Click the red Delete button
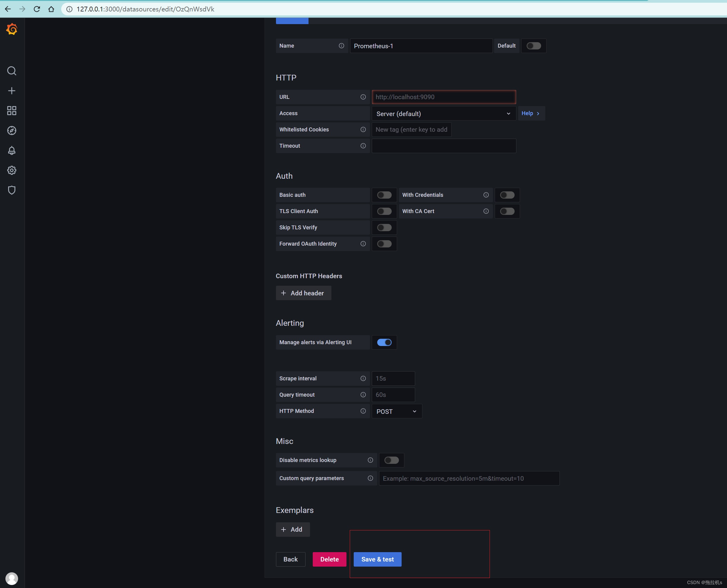This screenshot has width=727, height=588. click(330, 559)
